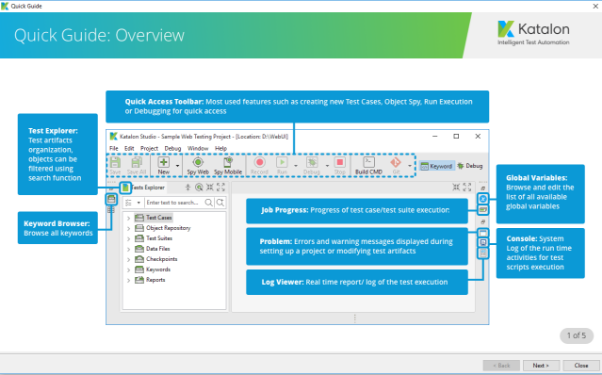This screenshot has width=602, height=375.
Task: Click the Spy Web toolbar icon
Action: point(198,162)
